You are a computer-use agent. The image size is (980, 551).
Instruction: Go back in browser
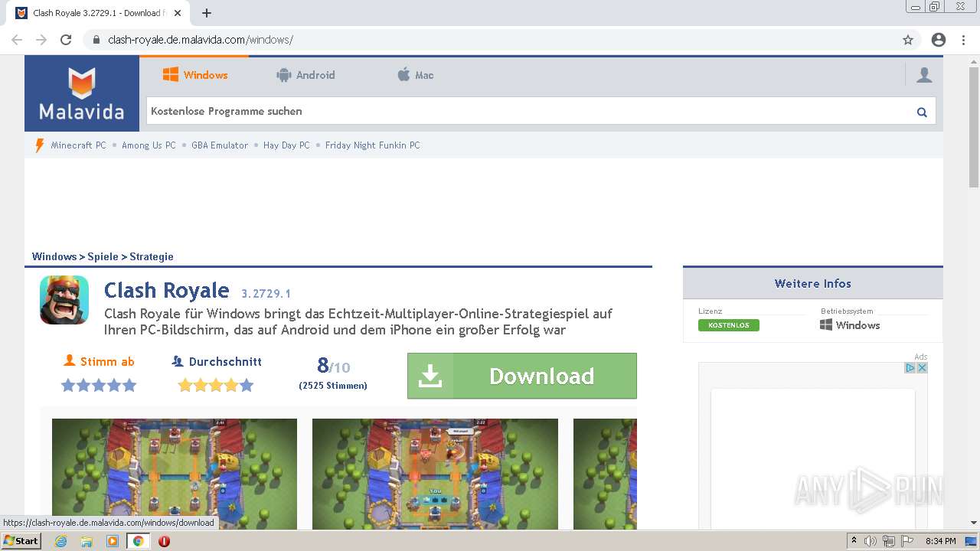pyautogui.click(x=17, y=40)
